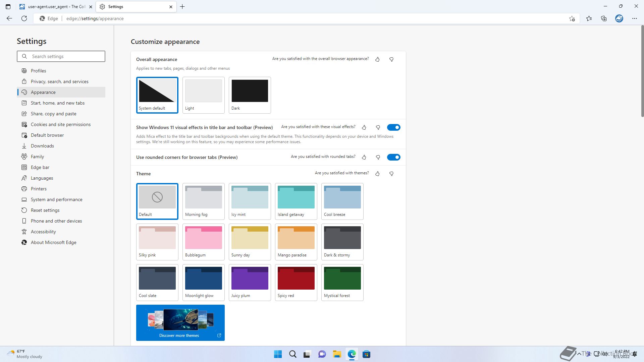Apply the Mystical forest theme
The width and height of the screenshot is (644, 362).
pos(342,283)
